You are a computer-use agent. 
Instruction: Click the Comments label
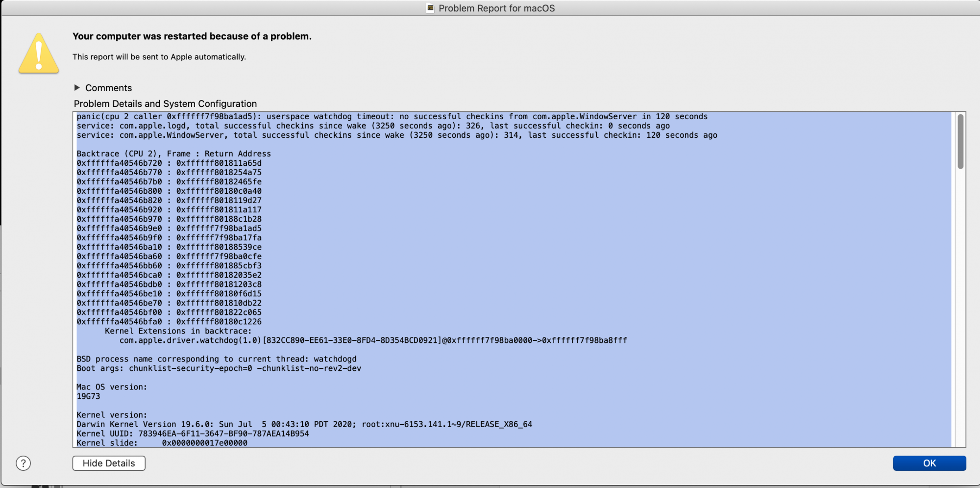point(108,88)
